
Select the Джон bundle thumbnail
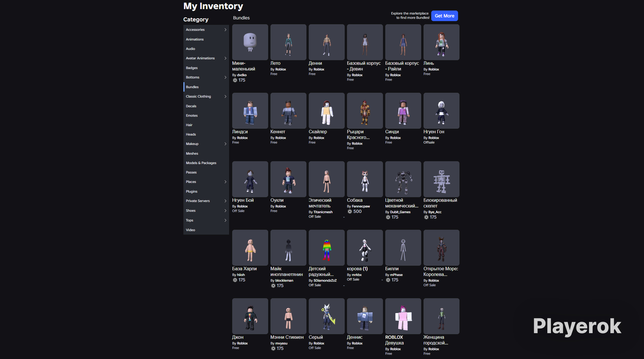250,316
